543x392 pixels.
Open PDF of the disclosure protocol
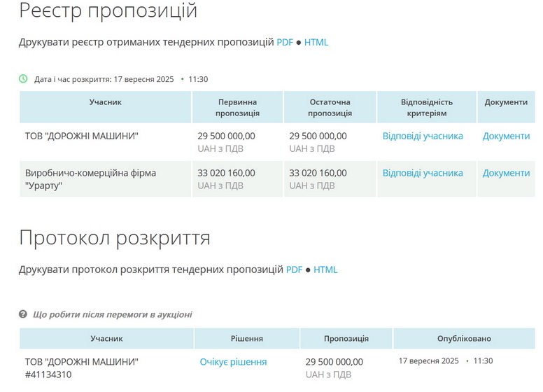coord(294,269)
